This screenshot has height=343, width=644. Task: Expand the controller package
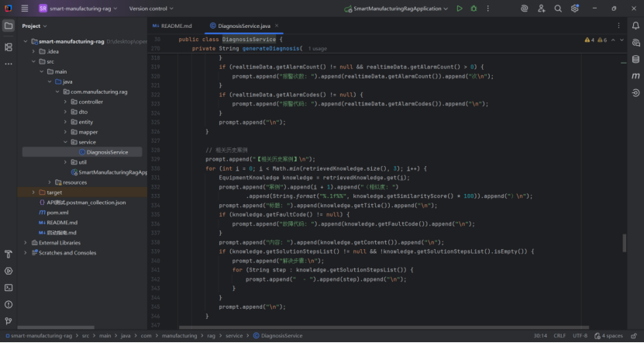pos(65,102)
